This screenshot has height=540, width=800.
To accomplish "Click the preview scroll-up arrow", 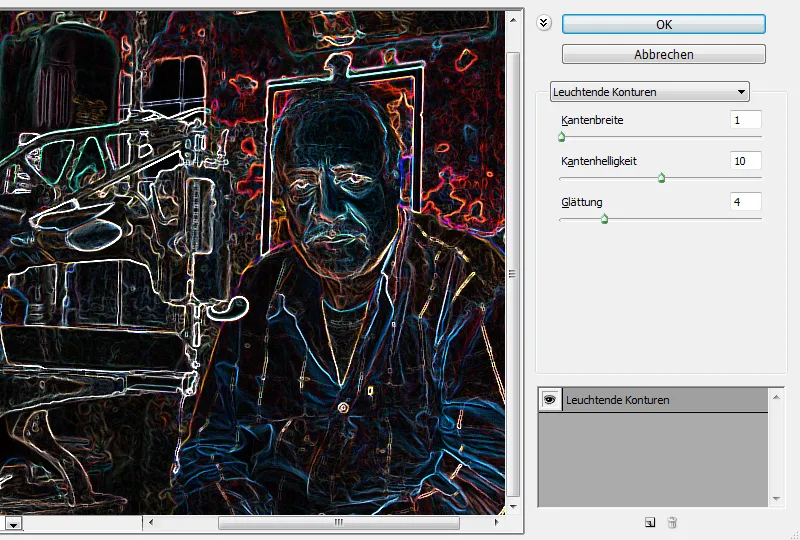I will click(513, 20).
